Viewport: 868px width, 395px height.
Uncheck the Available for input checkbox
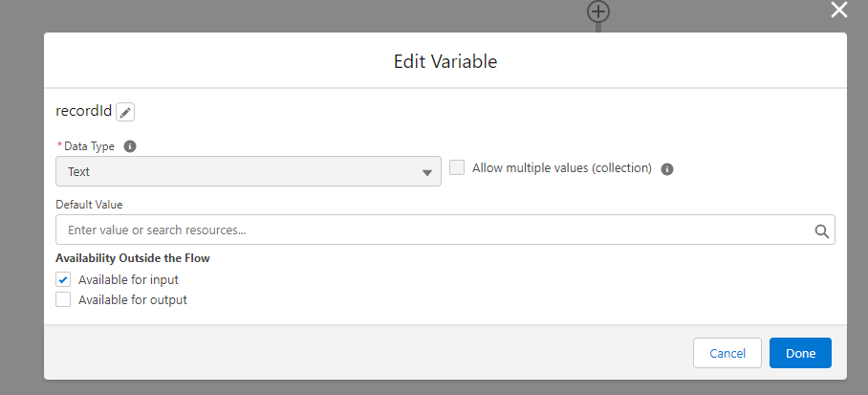63,279
